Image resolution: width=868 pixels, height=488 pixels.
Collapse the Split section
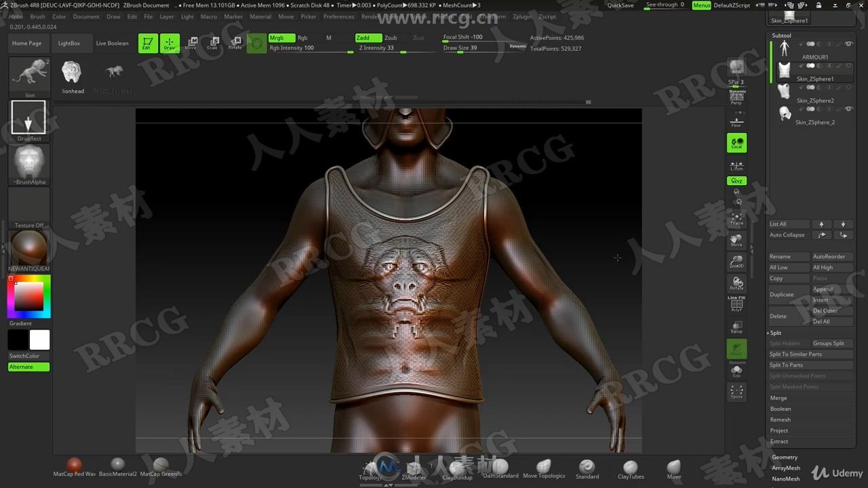775,333
